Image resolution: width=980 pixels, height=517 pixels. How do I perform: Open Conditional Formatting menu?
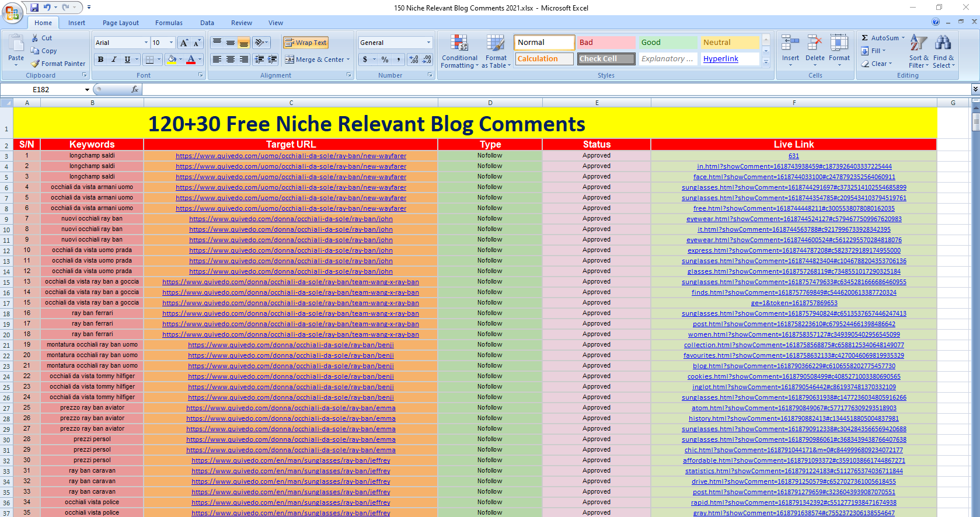[459, 51]
